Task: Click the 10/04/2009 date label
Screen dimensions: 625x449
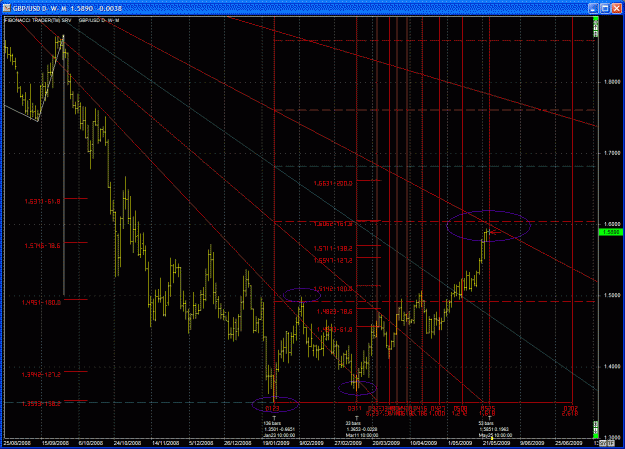Action: coord(424,443)
